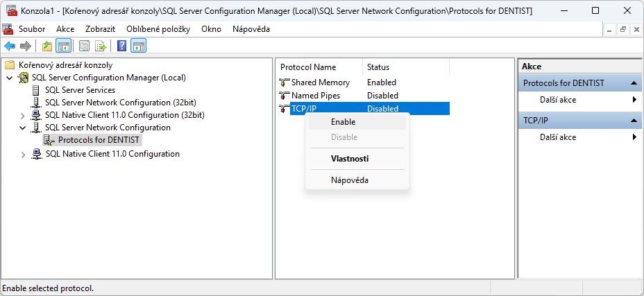Toggle the console tree pane button

pos(64,46)
